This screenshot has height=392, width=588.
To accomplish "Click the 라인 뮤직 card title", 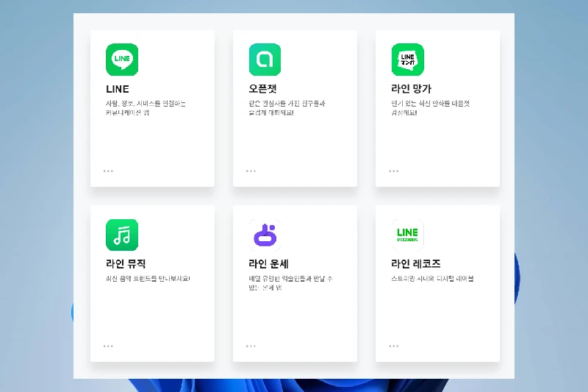I will [126, 264].
